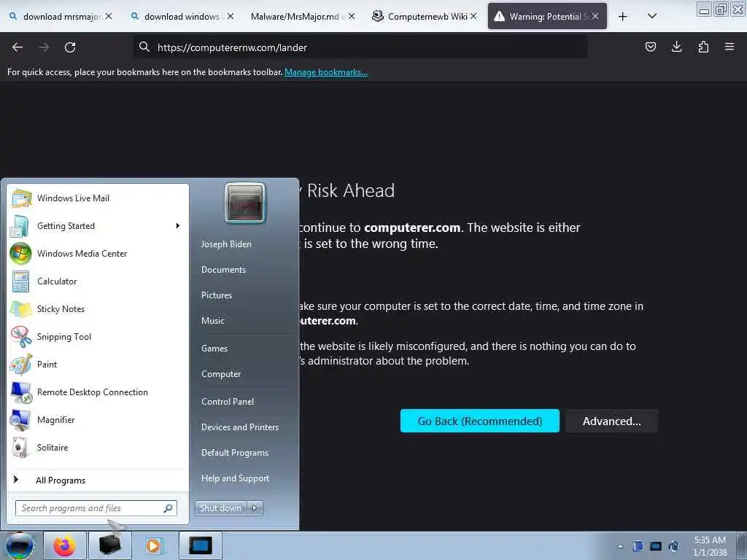
Task: Open Documents from Start menu
Action: click(x=223, y=270)
